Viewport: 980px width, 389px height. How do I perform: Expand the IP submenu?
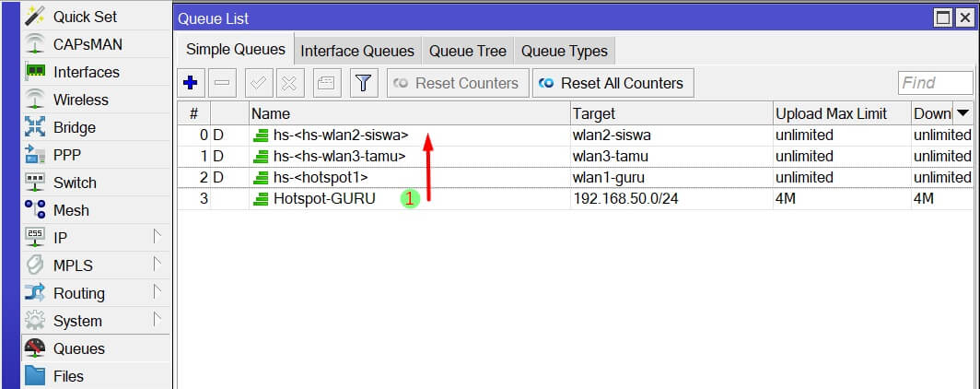[x=60, y=238]
